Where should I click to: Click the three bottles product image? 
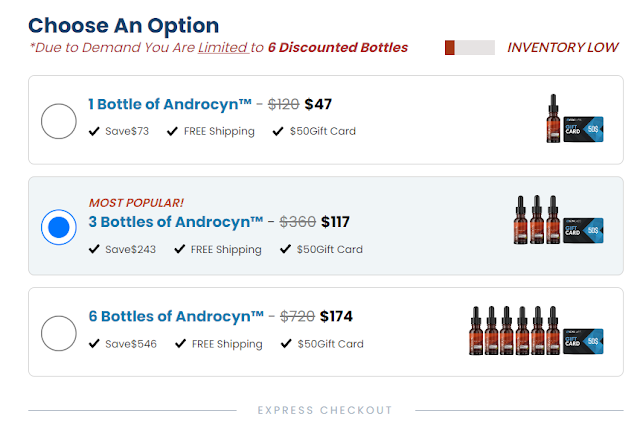pos(538,220)
